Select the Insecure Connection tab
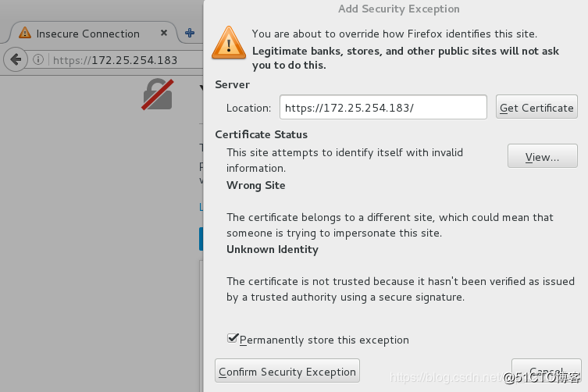This screenshot has height=392, width=588. tap(93, 34)
